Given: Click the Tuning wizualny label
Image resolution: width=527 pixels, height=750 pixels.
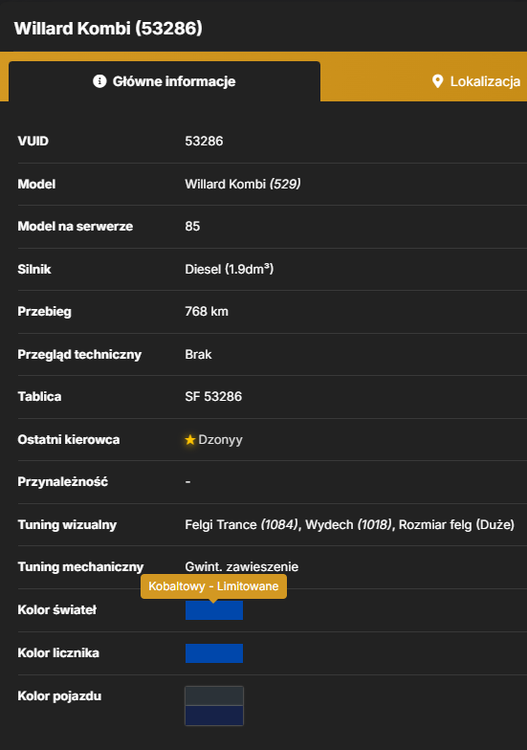Looking at the screenshot, I should (67, 525).
